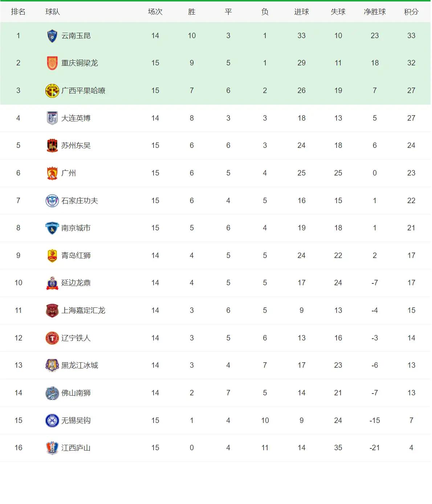Click the 黑龙江冰城 team name
This screenshot has width=432, height=504.
[x=80, y=365]
